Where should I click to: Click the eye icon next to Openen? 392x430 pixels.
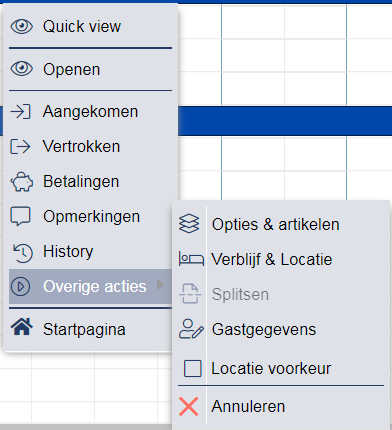click(x=22, y=69)
